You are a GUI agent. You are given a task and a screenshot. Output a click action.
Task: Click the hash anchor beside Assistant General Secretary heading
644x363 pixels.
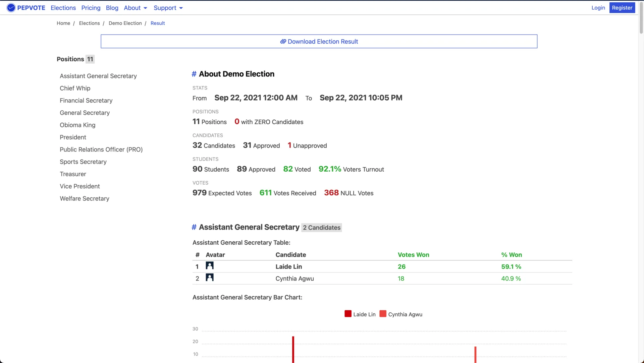click(194, 227)
